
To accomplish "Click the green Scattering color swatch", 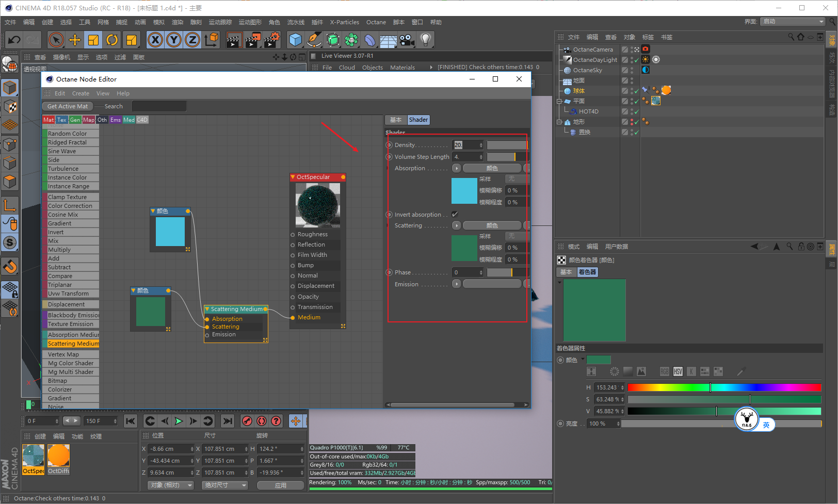I will (x=464, y=248).
